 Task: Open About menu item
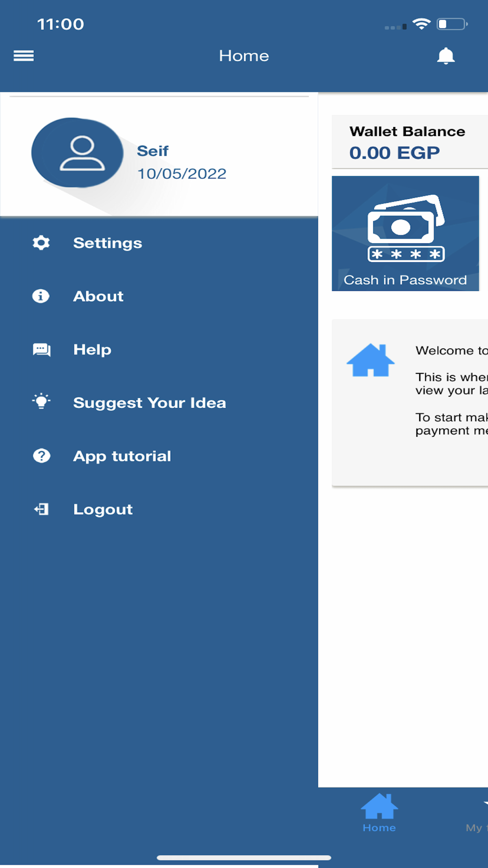[159, 296]
